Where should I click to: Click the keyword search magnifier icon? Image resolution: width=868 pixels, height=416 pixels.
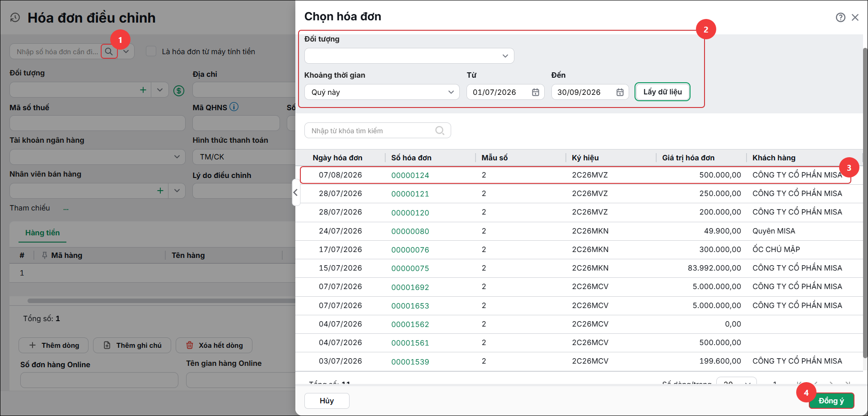(439, 131)
